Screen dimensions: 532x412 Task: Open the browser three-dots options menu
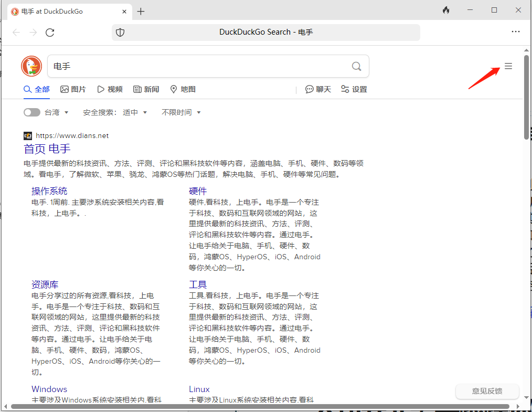coord(515,32)
